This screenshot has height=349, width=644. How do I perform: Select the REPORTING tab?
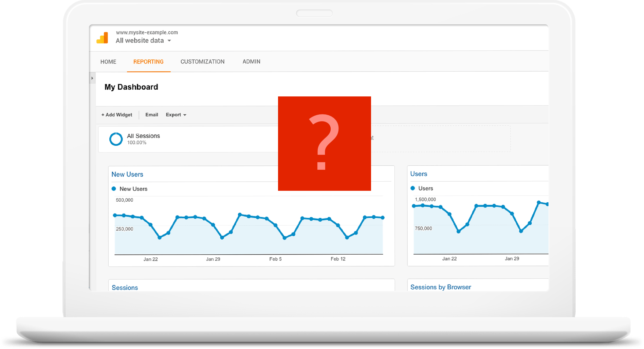pyautogui.click(x=148, y=62)
